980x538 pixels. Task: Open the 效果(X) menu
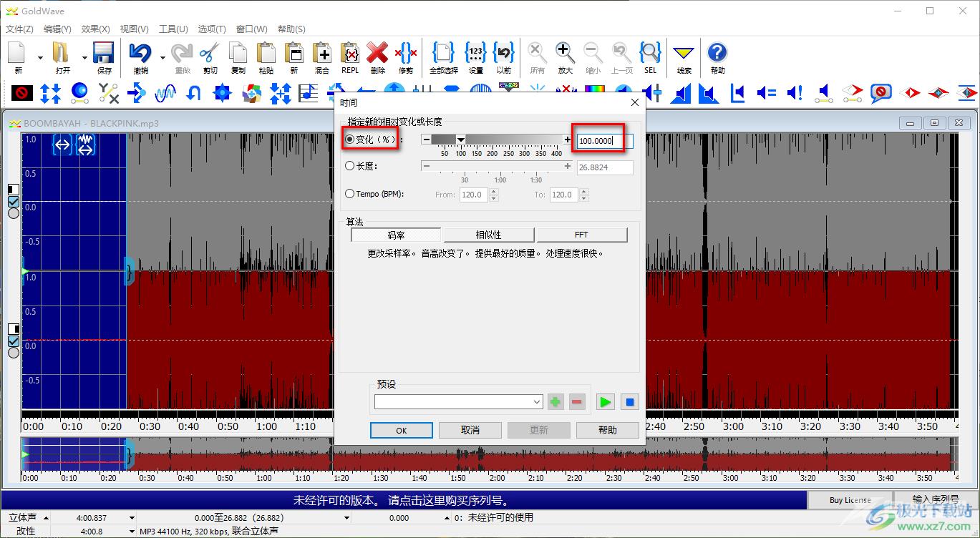click(96, 29)
